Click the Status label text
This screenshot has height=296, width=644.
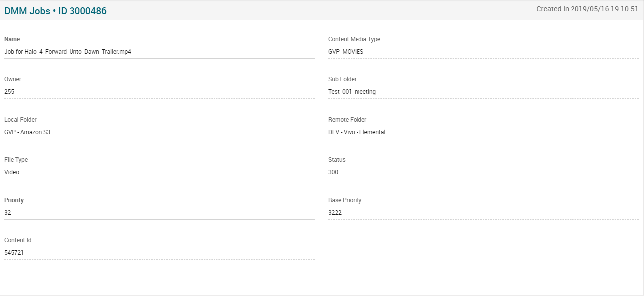[x=337, y=160]
